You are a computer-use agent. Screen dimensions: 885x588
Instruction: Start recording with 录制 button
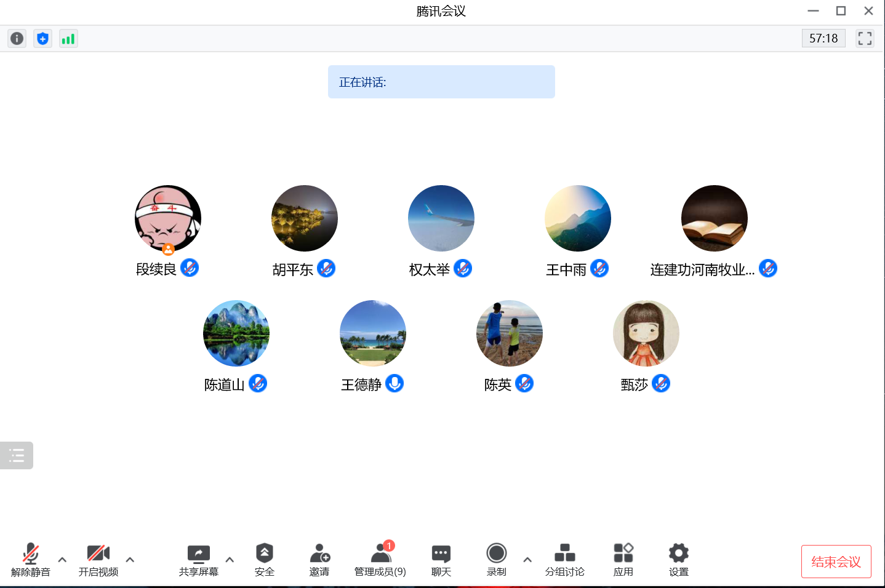(496, 559)
